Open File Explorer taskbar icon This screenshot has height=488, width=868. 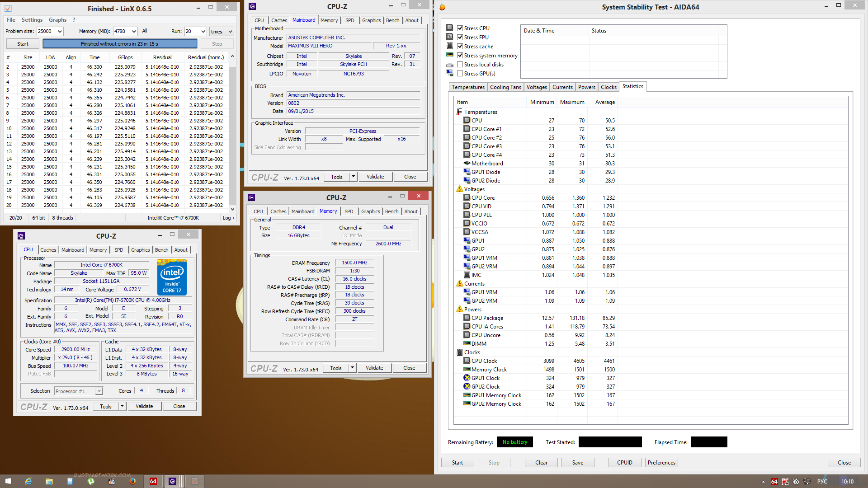click(x=49, y=481)
